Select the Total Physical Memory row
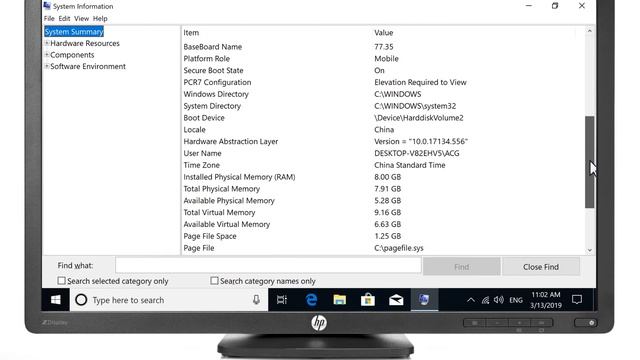Screen dimensions: 640x360 pyautogui.click(x=383, y=189)
